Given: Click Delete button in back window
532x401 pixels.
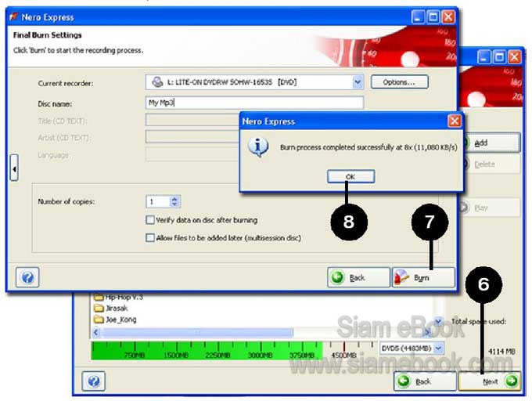Looking at the screenshot, I should pyautogui.click(x=490, y=164).
